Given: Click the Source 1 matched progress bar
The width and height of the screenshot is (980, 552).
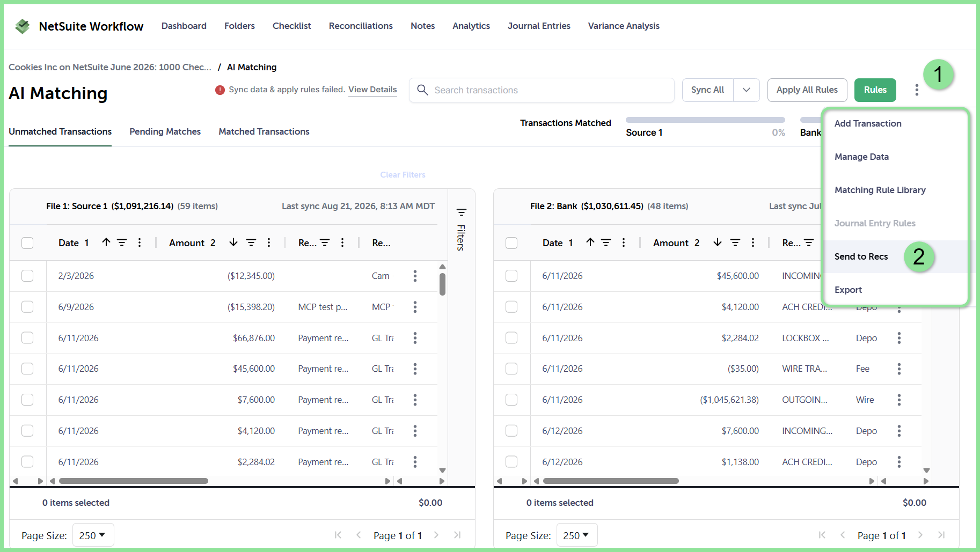Looking at the screenshot, I should (x=705, y=120).
